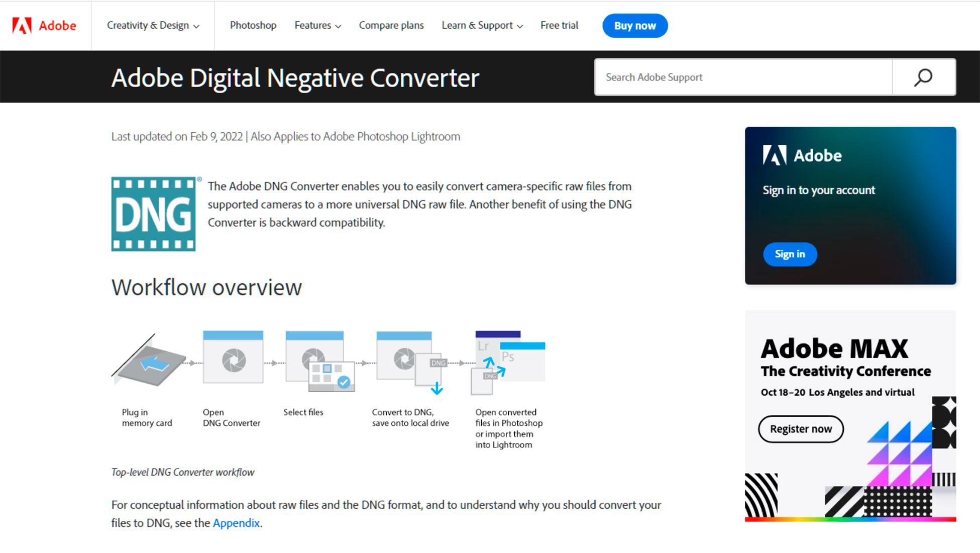Screen dimensions: 980x553
Task: Click the Open converted files in Photoshop icon
Action: (509, 364)
